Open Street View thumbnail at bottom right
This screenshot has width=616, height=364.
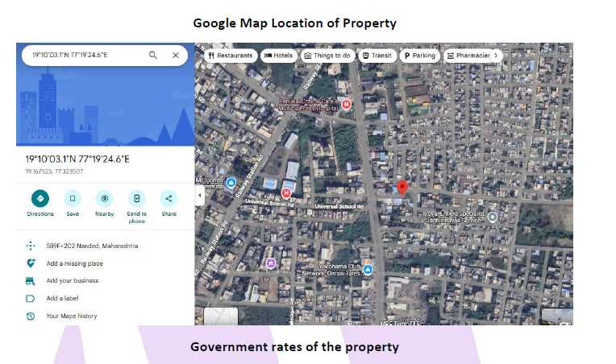557,317
